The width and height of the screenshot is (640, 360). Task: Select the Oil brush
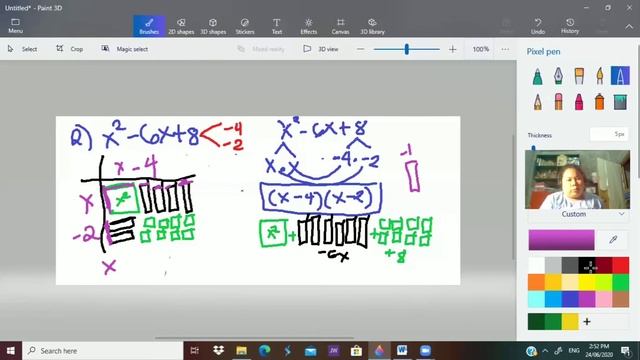(579, 76)
